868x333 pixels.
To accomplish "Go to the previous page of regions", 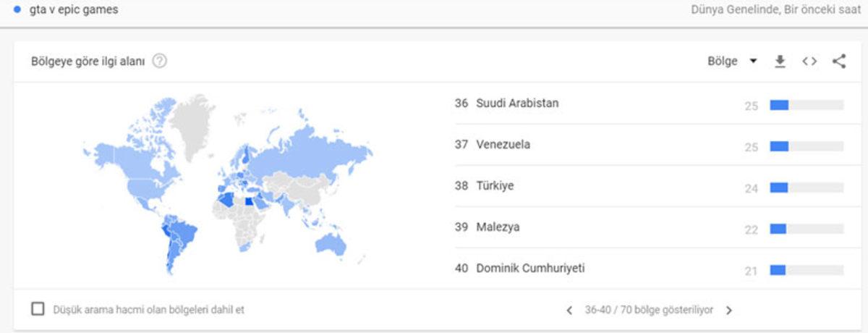I will (569, 311).
